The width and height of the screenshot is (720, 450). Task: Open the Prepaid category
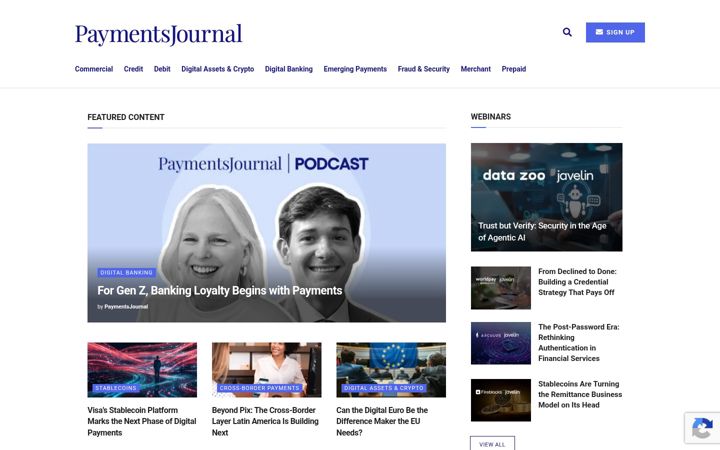513,69
